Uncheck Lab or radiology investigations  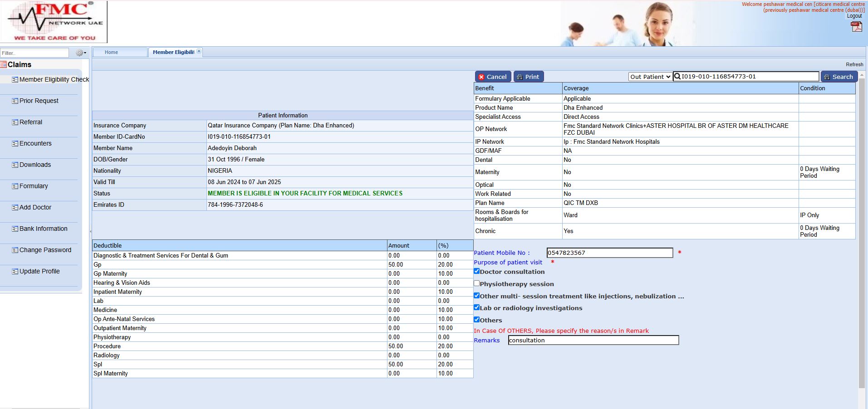click(476, 307)
